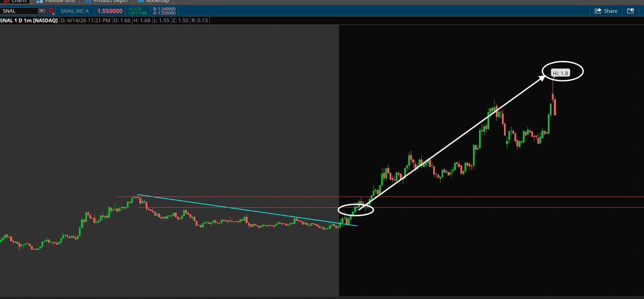Click the close value C: 1.55

point(180,20)
